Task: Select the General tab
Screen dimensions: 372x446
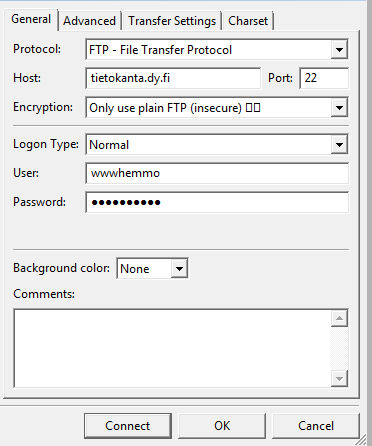Action: point(31,19)
